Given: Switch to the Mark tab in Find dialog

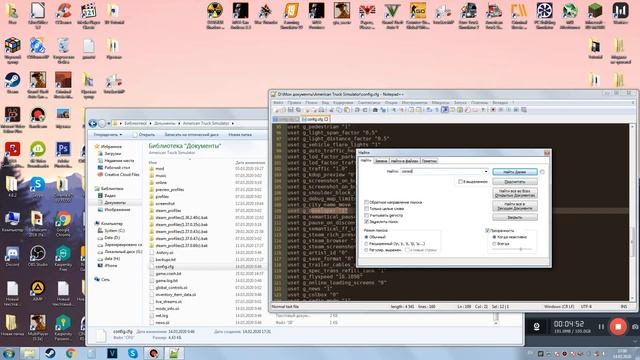Looking at the screenshot, I should click(429, 161).
